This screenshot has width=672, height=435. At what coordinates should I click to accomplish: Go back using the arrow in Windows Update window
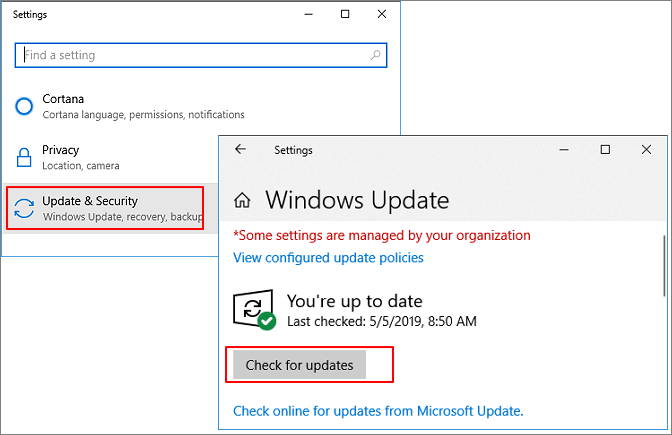point(240,149)
